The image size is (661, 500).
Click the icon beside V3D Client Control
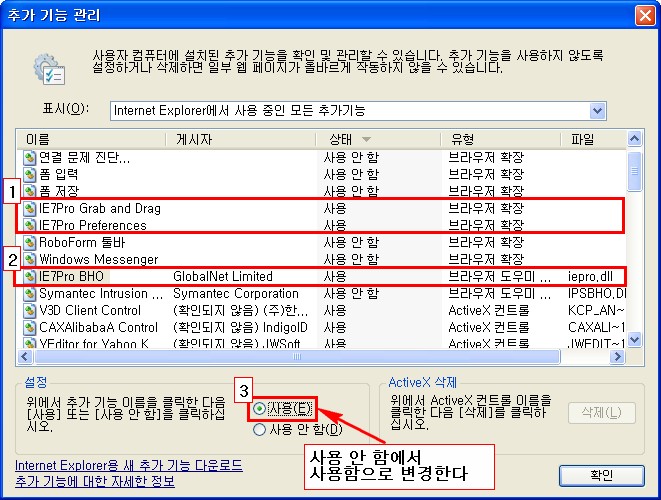pos(30,311)
